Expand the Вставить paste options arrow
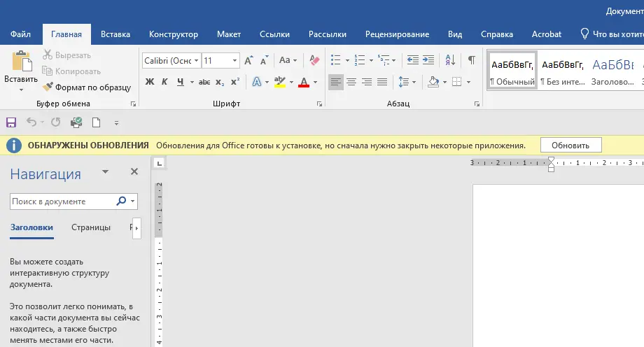This screenshot has height=347, width=644. [20, 90]
